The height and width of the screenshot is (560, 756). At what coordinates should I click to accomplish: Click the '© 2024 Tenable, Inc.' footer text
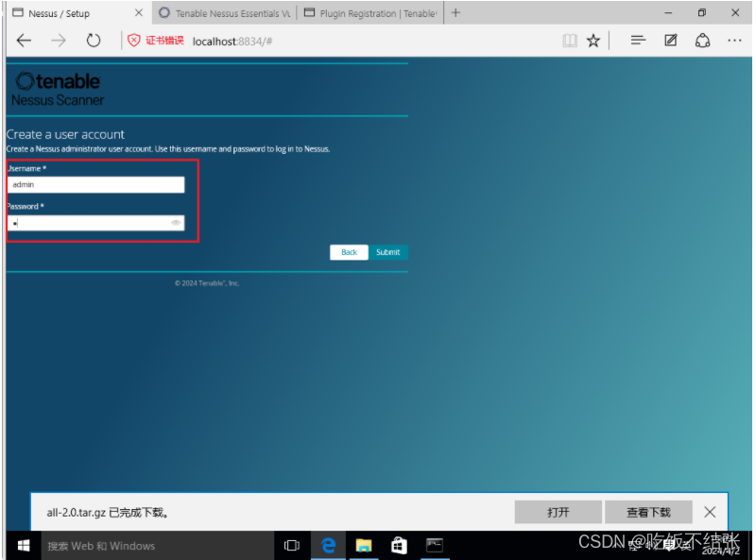(207, 283)
